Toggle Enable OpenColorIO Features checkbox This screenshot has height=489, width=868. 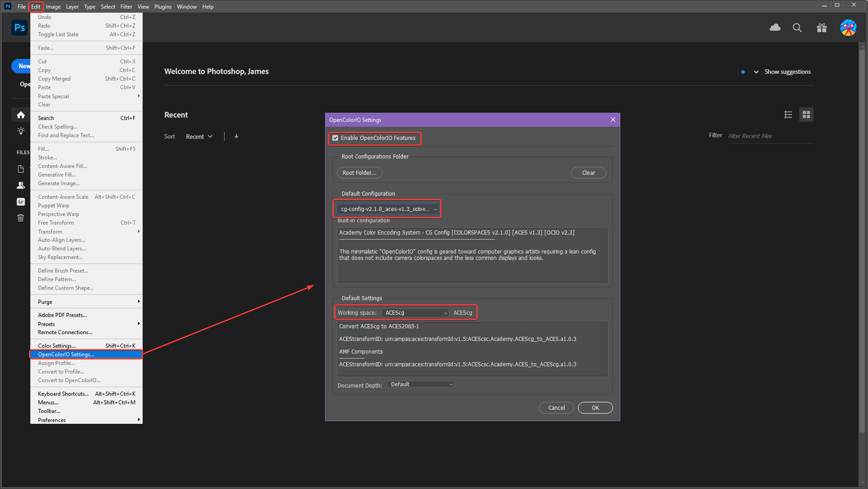point(335,138)
